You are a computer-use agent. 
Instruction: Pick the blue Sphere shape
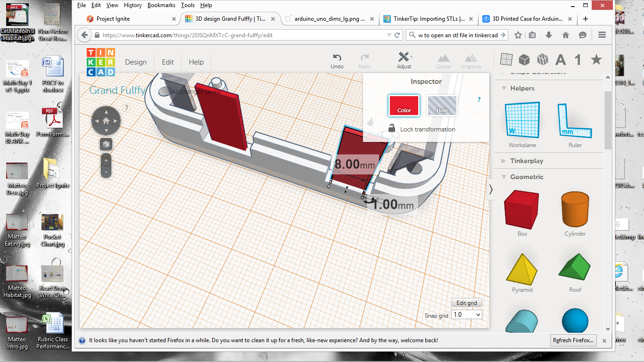(575, 321)
